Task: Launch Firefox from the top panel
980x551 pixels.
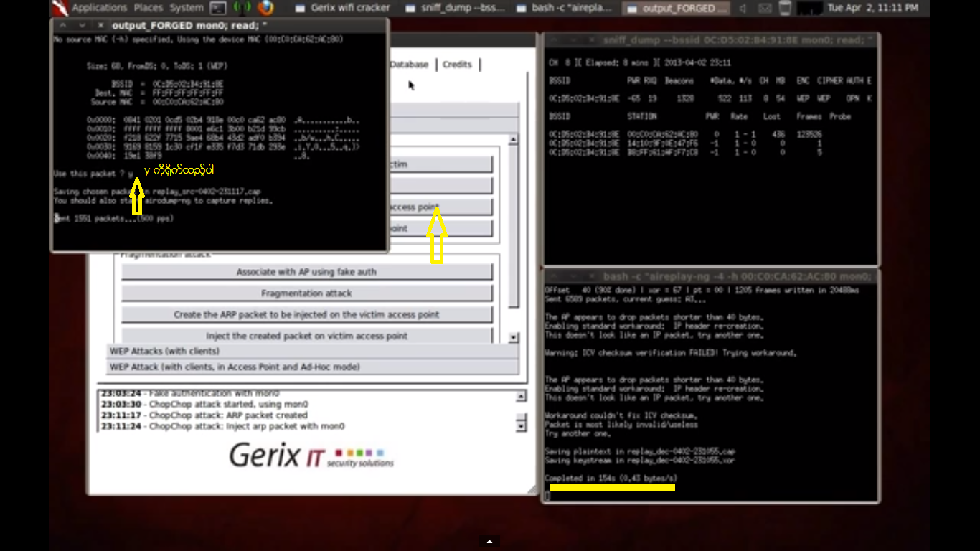Action: (x=266, y=8)
